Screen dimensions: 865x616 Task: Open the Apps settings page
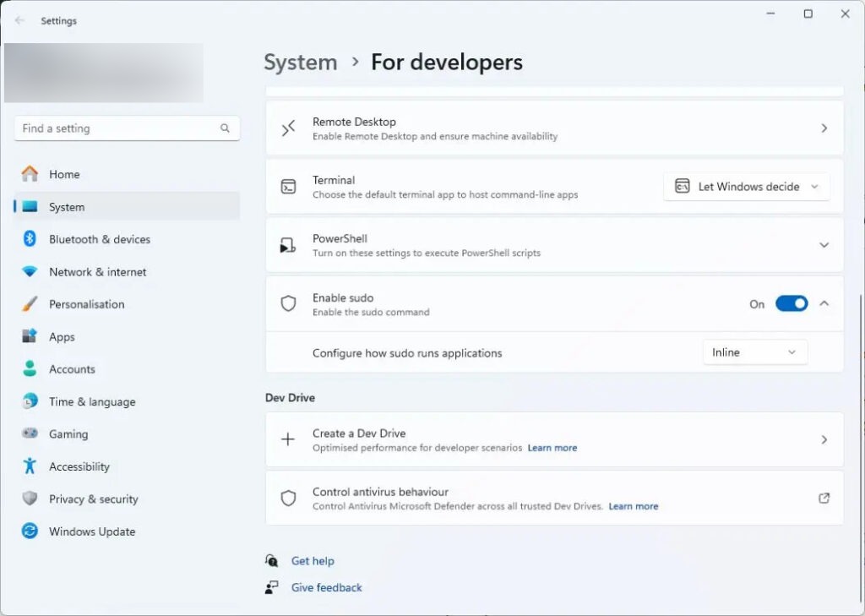point(62,337)
